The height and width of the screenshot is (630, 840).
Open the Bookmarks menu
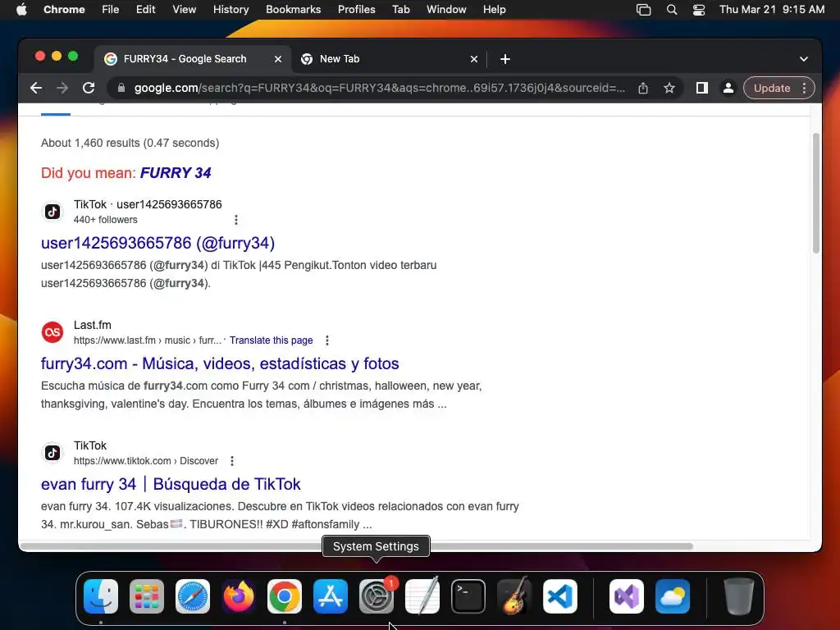pos(293,10)
